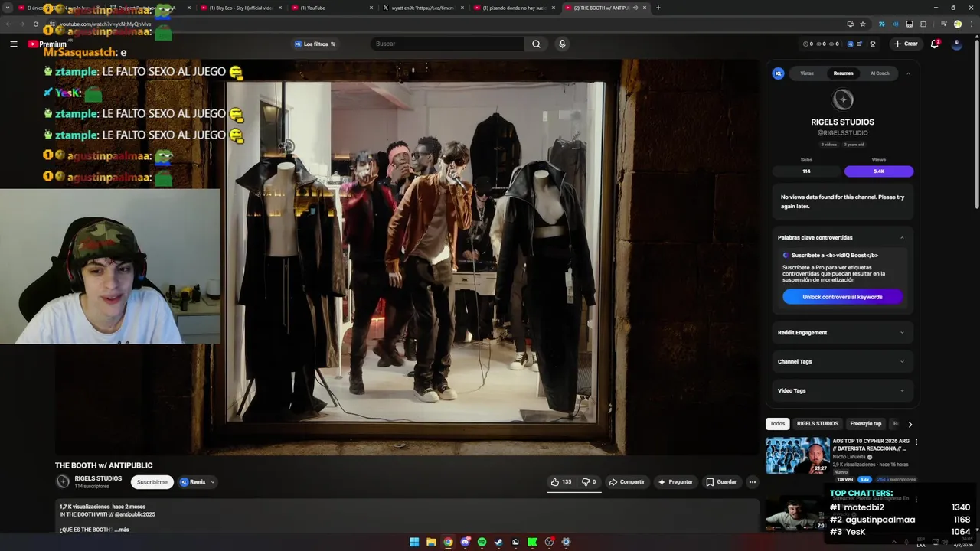The image size is (980, 551).
Task: Open the Remix dropdown
Action: pos(198,482)
